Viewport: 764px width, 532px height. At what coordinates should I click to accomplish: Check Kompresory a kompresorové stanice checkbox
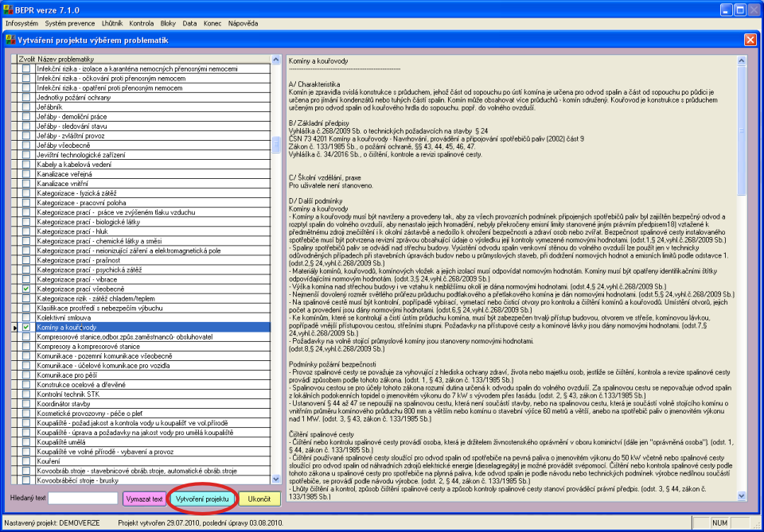pyautogui.click(x=26, y=347)
